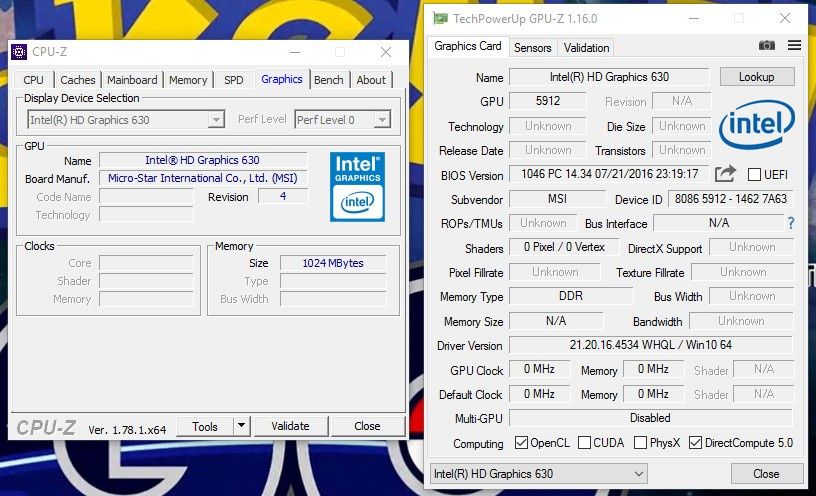Take screenshot with GPU-Z camera icon

pos(767,46)
